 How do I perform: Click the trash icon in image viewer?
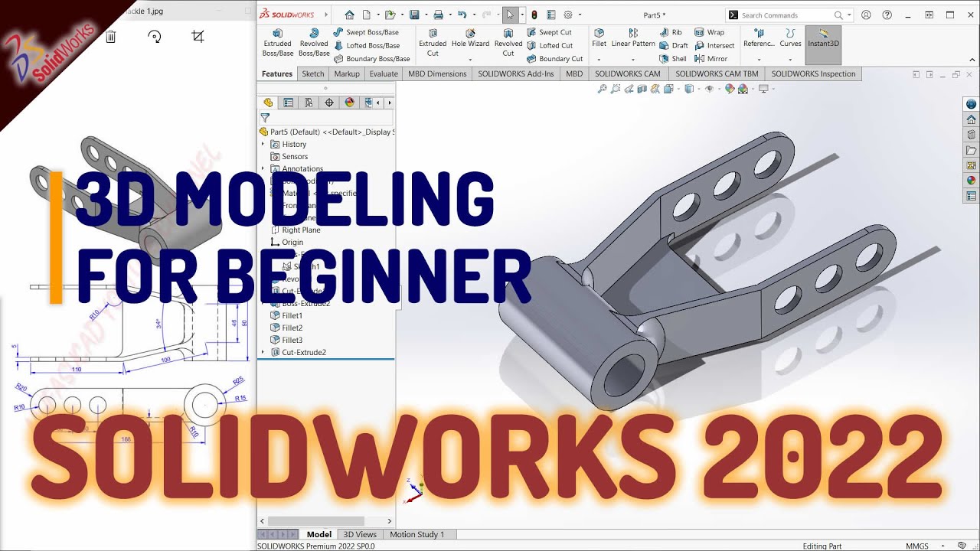(111, 36)
